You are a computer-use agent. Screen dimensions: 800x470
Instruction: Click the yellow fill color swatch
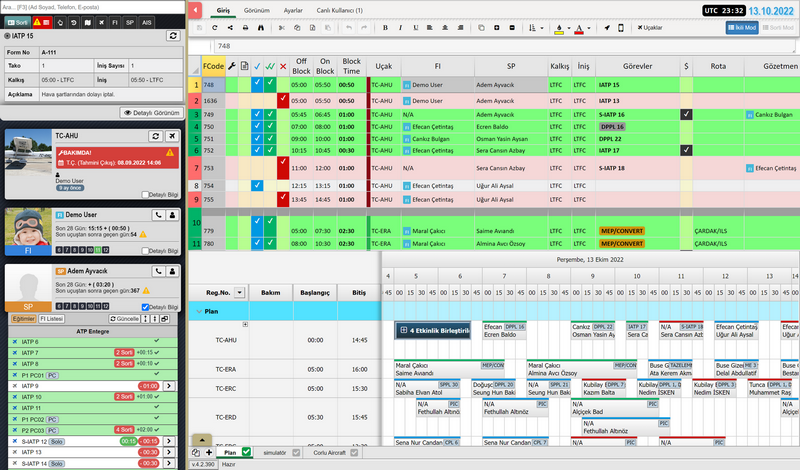coord(557,28)
